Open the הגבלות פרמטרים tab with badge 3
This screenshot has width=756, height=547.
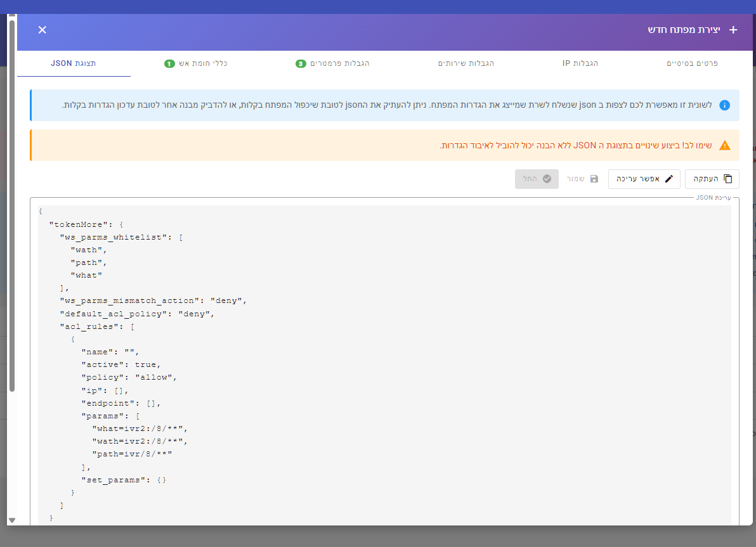pos(333,63)
